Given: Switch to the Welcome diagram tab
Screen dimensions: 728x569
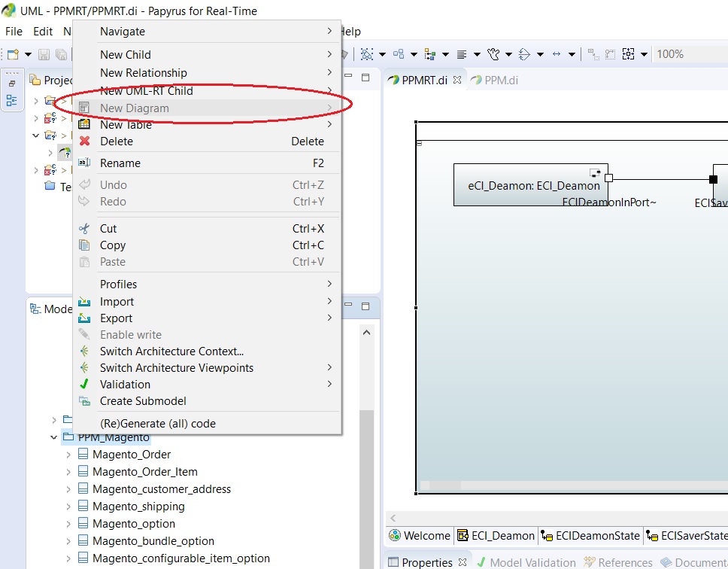Looking at the screenshot, I should [420, 536].
